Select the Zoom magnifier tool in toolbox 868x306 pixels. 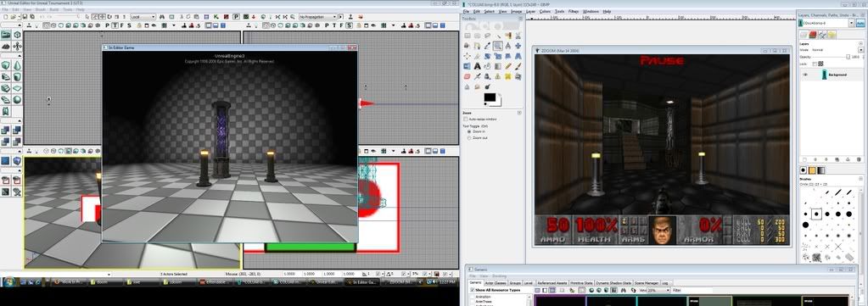pyautogui.click(x=498, y=46)
